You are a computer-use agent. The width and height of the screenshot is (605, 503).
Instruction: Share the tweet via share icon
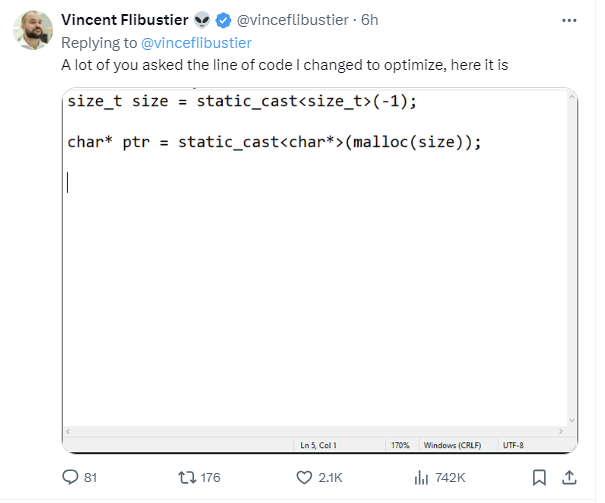570,477
